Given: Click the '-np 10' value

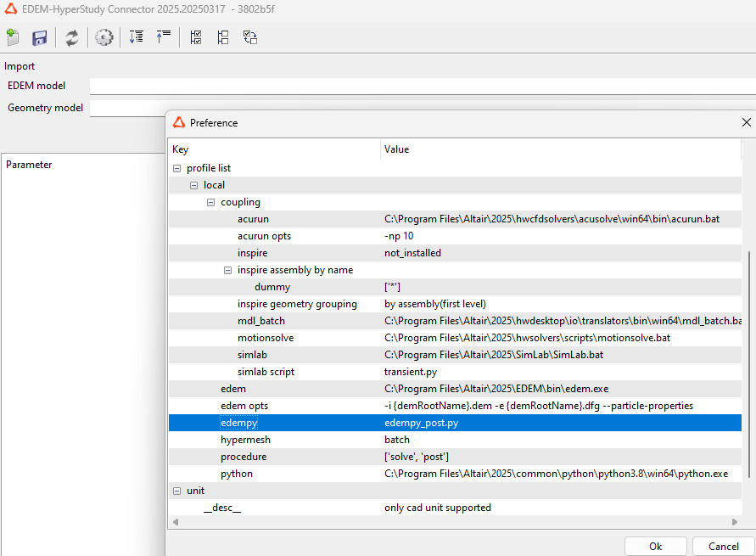Looking at the screenshot, I should [399, 236].
